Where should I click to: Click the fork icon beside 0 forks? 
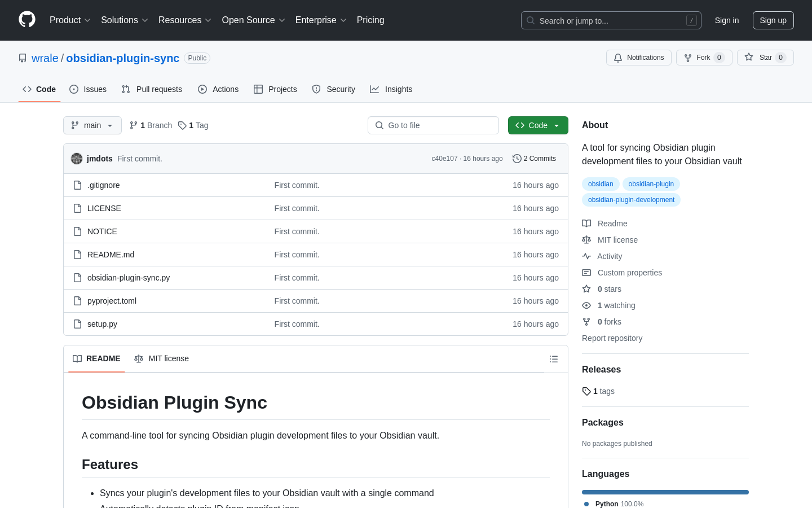click(586, 322)
